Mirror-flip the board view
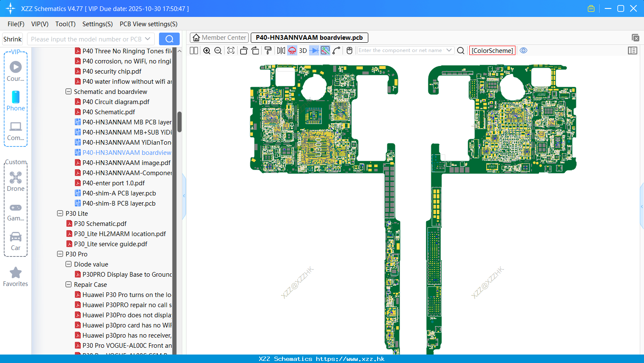The image size is (644, 363). coord(281,50)
